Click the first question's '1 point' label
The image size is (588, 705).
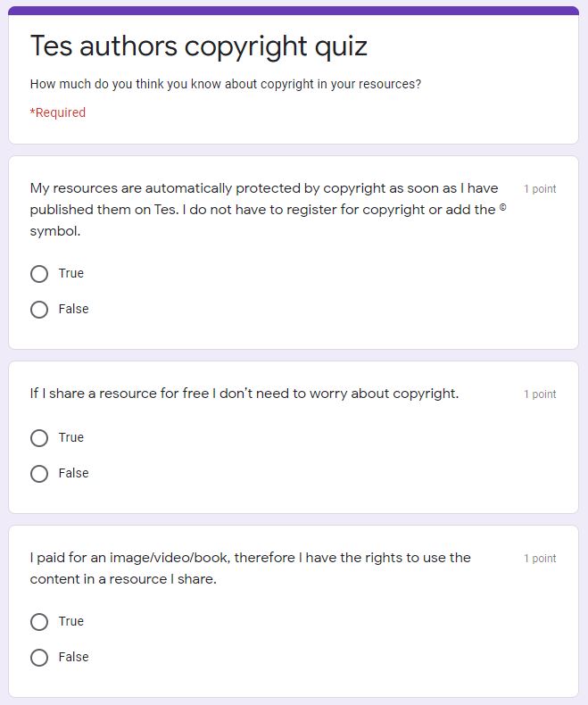pos(540,189)
